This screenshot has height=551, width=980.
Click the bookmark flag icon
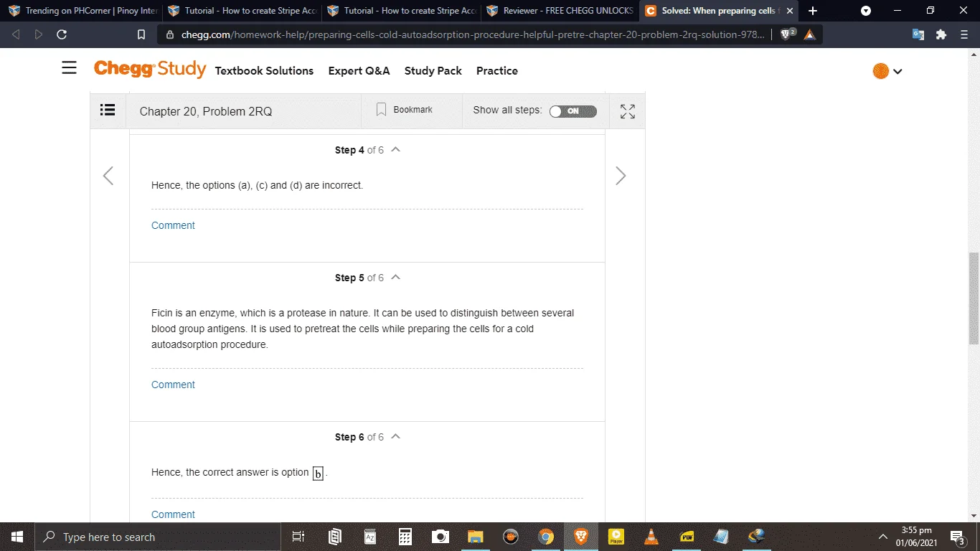coord(382,110)
